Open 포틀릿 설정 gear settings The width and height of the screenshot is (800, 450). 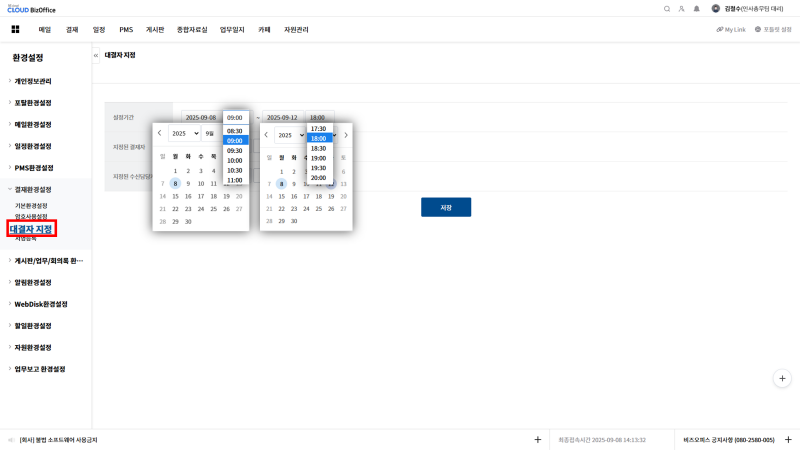tap(773, 30)
